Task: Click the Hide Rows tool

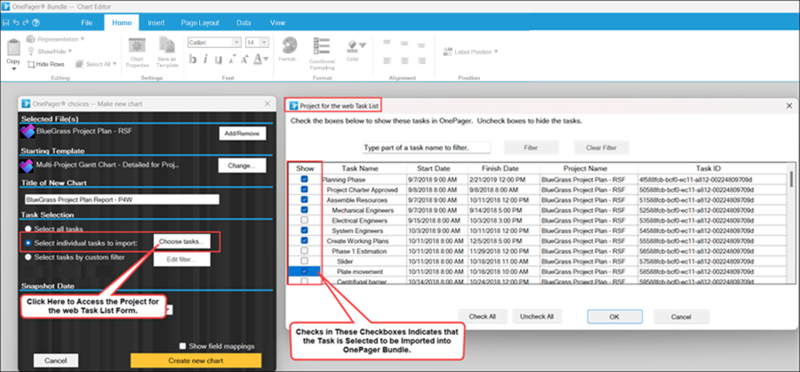Action: (x=46, y=64)
